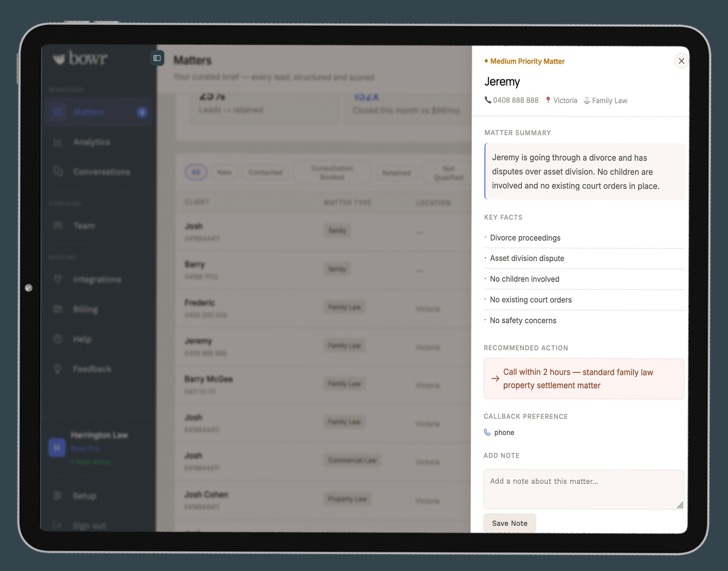The height and width of the screenshot is (571, 728).
Task: Click the Add a note text field
Action: 584,489
